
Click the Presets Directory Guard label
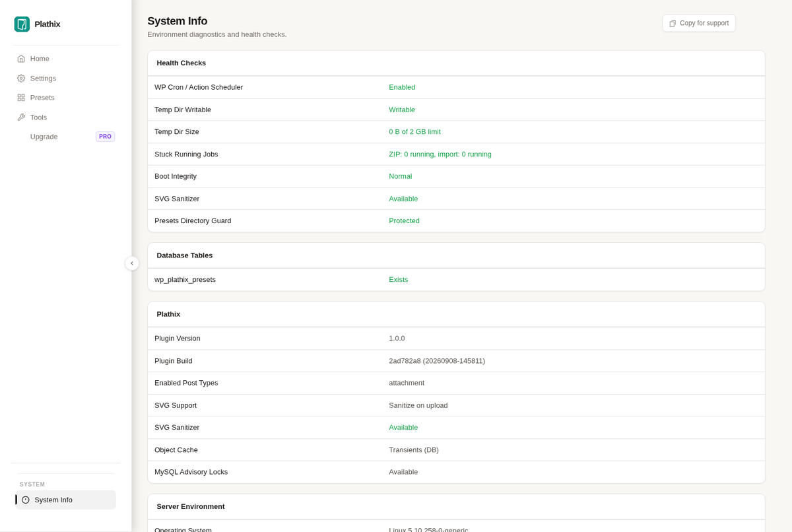193,221
